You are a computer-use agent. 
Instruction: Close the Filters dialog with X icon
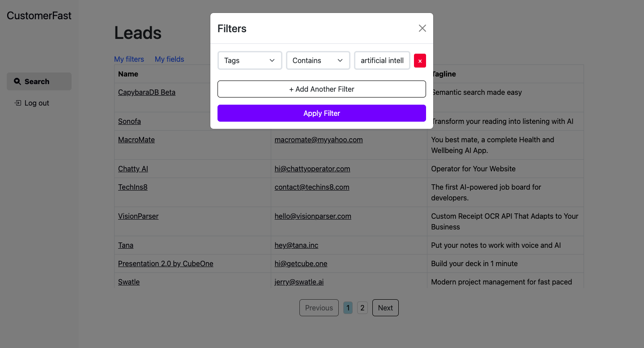[x=422, y=28]
